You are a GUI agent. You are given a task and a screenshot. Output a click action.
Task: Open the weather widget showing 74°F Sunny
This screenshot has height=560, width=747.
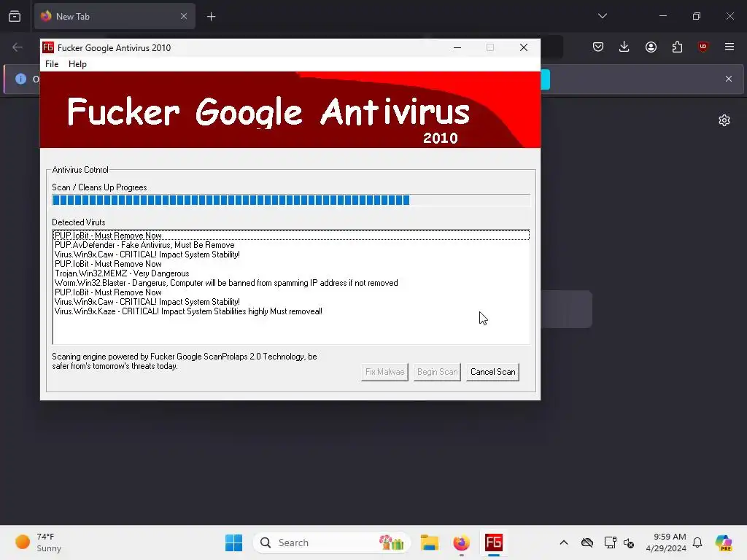(x=39, y=542)
